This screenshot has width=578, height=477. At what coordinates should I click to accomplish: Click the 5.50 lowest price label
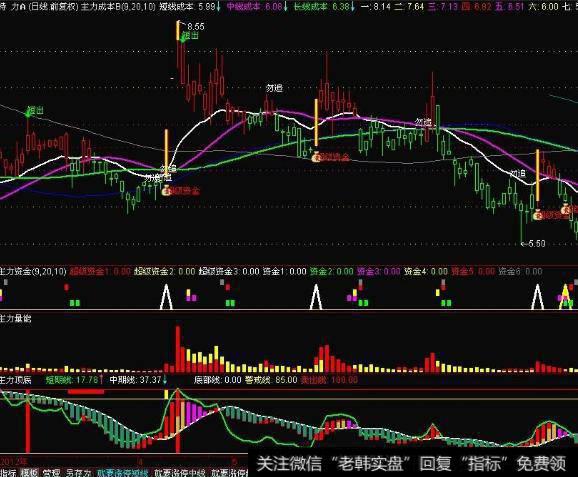536,244
